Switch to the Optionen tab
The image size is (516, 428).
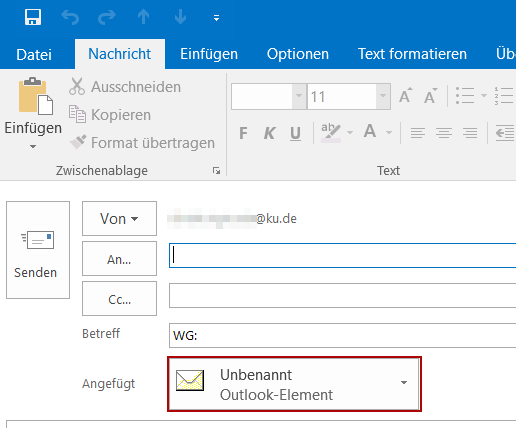tap(298, 54)
